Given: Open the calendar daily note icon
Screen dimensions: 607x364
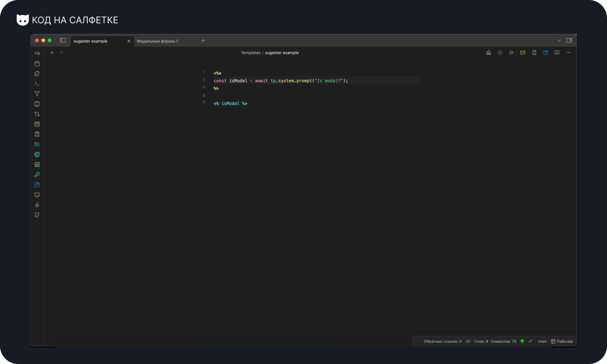Looking at the screenshot, I should point(37,64).
